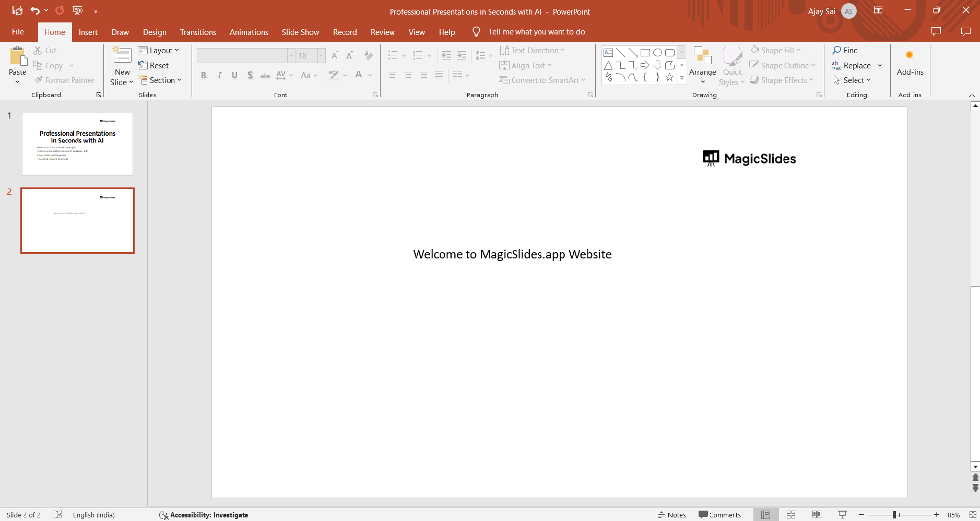Open the Arrange dropdown
This screenshot has height=521, width=980.
(x=703, y=66)
